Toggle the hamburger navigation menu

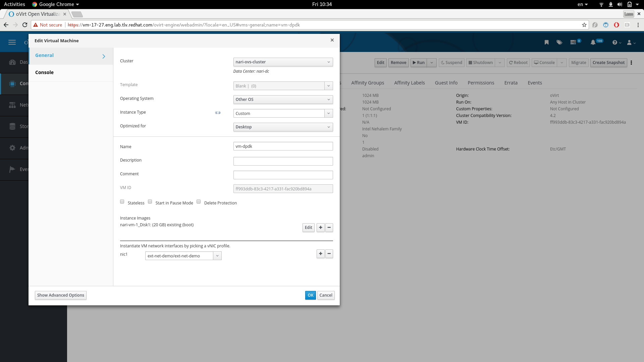12,42
